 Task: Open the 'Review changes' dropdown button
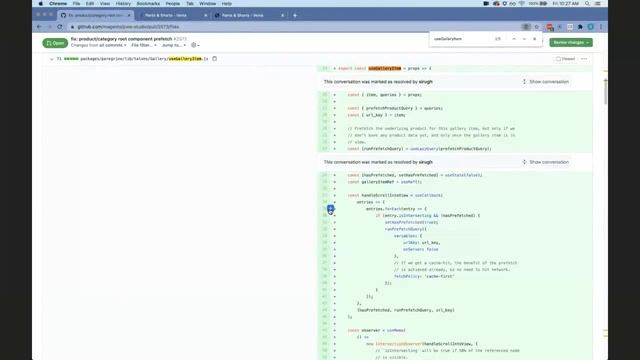(x=571, y=42)
